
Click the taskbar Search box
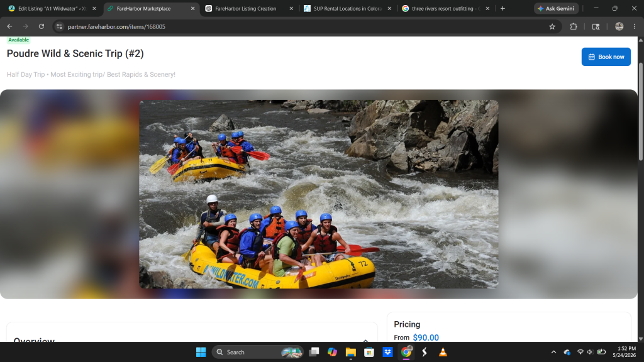pos(257,352)
